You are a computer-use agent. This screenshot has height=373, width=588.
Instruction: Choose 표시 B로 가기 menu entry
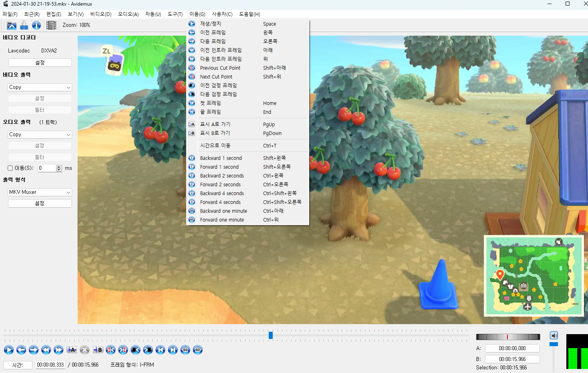(x=248, y=133)
